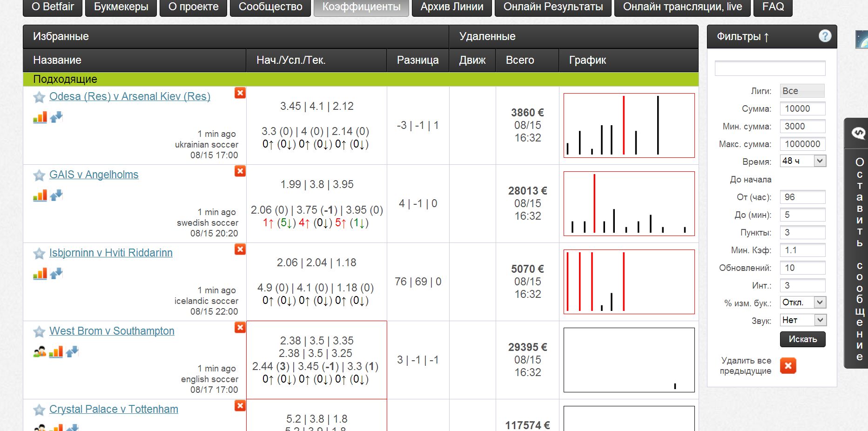Click the "Макс. сумма" field with 1000000
This screenshot has width=868, height=431.
[x=802, y=144]
